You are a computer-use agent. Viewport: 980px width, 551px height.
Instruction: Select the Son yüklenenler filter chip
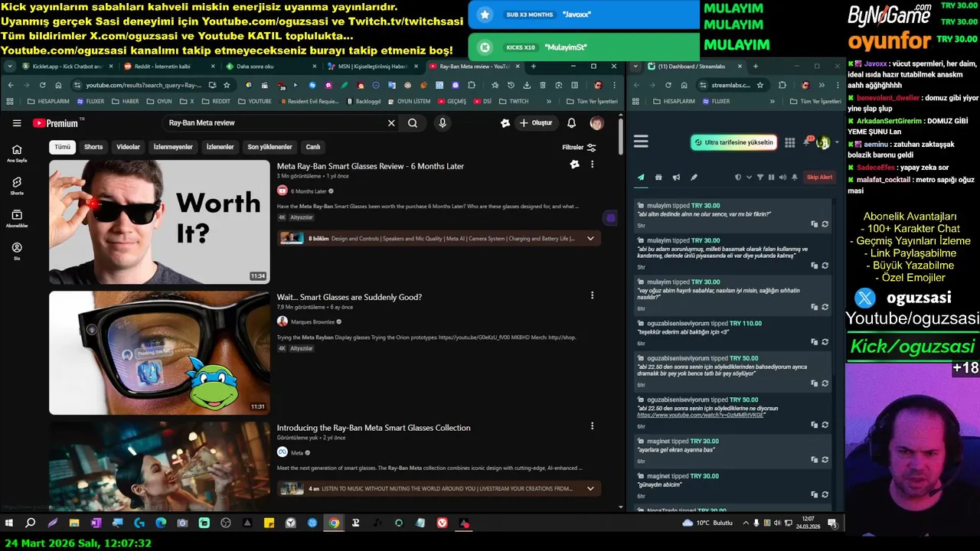coord(269,147)
